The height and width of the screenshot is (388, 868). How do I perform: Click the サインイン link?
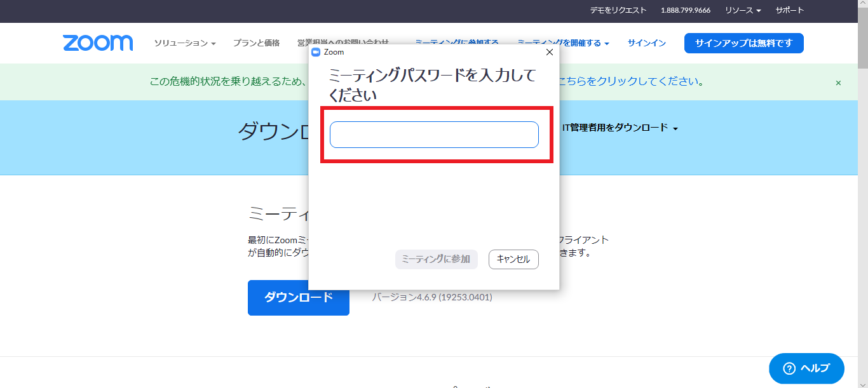pyautogui.click(x=647, y=43)
